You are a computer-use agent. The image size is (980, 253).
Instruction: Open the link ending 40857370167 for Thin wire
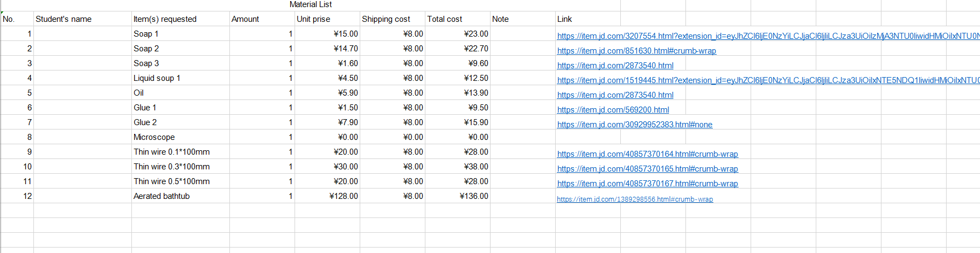[x=647, y=184]
